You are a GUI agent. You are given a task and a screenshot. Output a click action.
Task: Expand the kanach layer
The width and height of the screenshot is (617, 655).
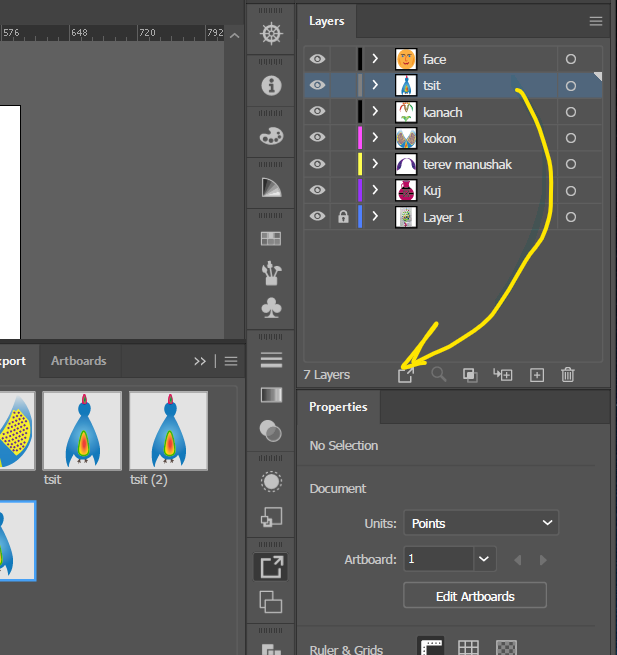pos(375,111)
